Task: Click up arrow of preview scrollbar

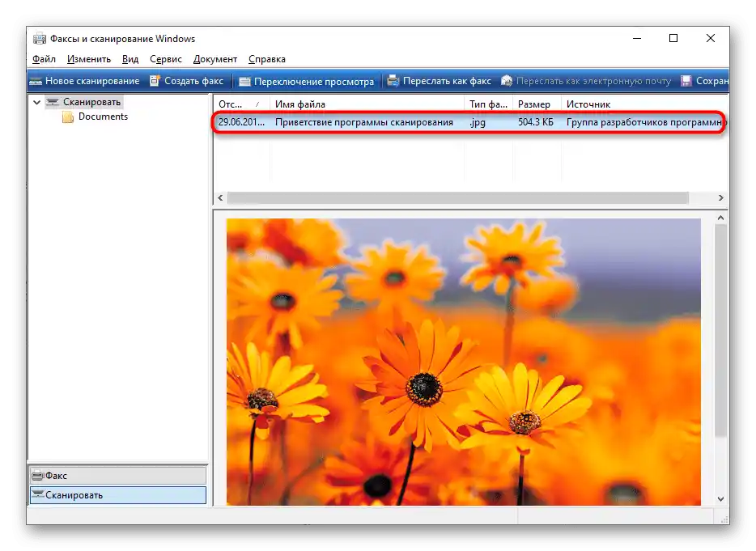Action: coord(721,218)
